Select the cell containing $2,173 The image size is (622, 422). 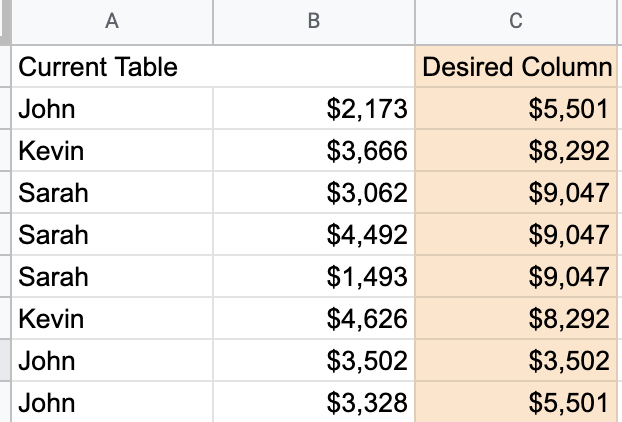click(314, 108)
